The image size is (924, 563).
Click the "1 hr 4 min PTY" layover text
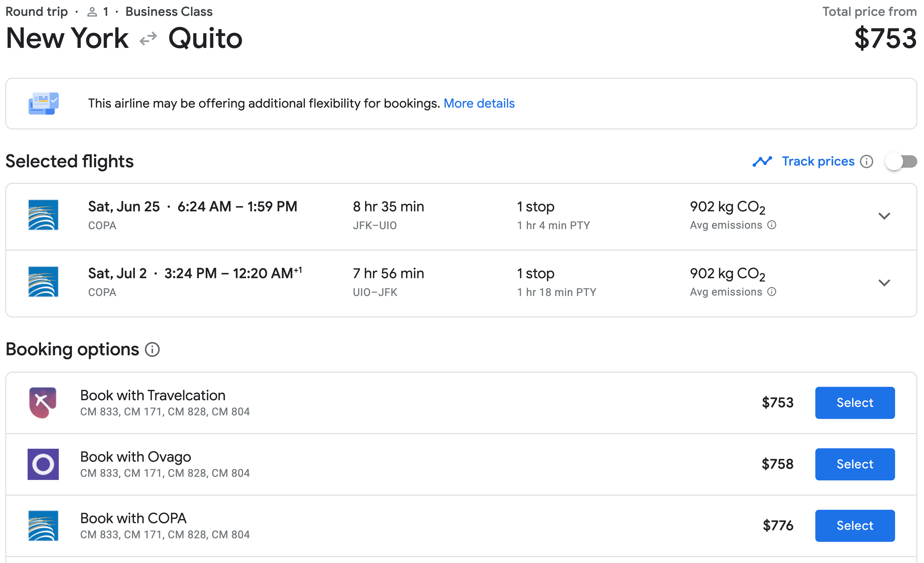coord(553,226)
